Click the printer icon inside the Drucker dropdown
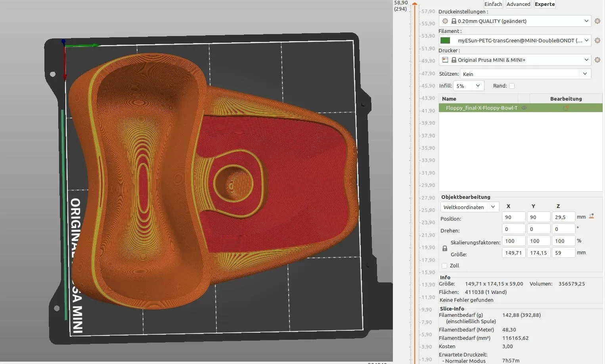 coord(445,60)
